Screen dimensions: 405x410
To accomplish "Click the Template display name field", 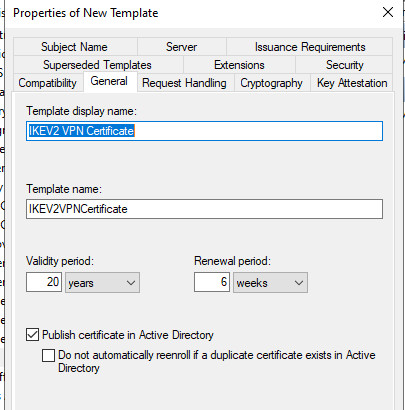I will [204, 131].
